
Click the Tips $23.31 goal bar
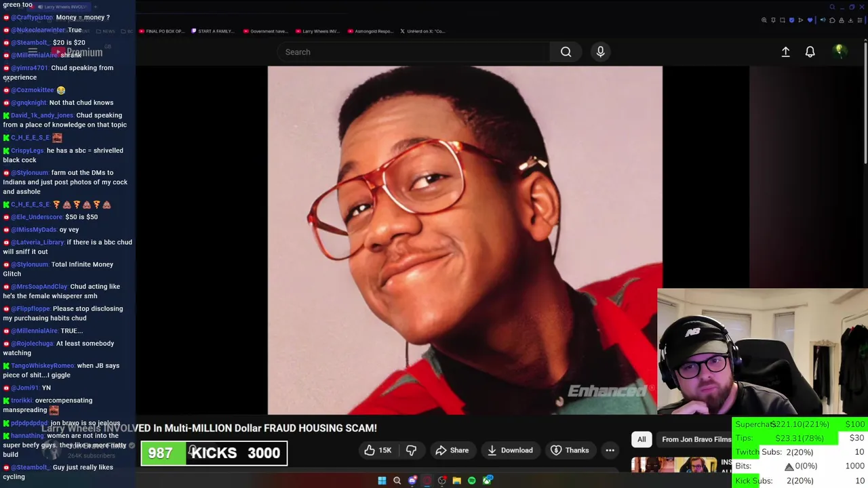click(800, 438)
